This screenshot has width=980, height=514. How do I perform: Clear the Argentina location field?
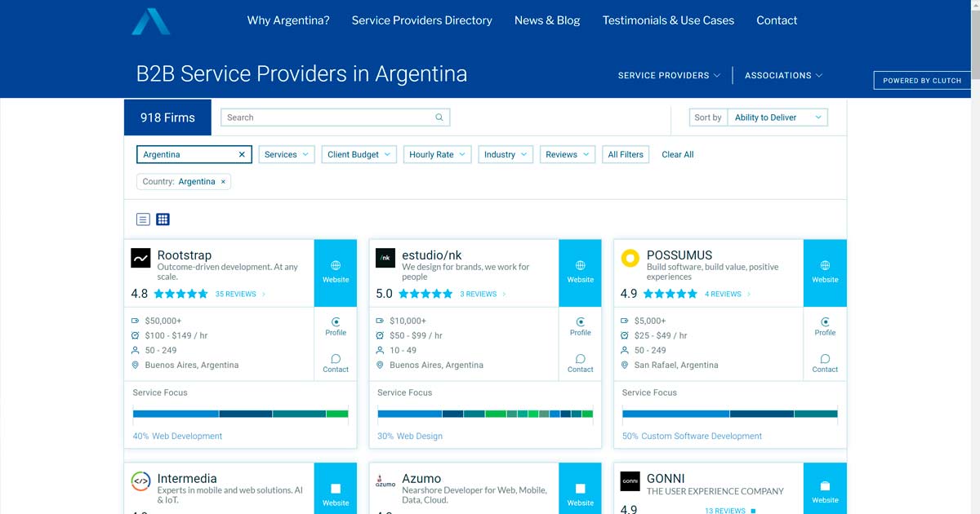[x=242, y=154]
